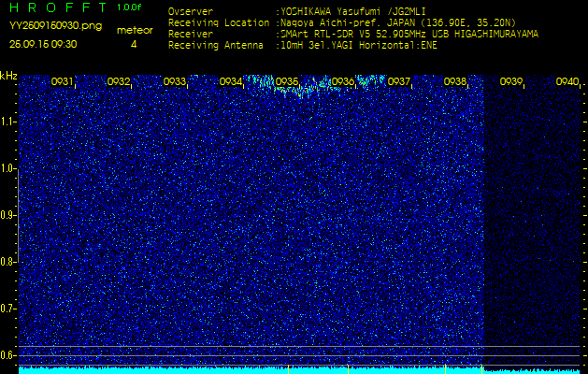This screenshot has width=588, height=374.
Task: Click the 0.7 frequency axis label
Action: tap(7, 309)
